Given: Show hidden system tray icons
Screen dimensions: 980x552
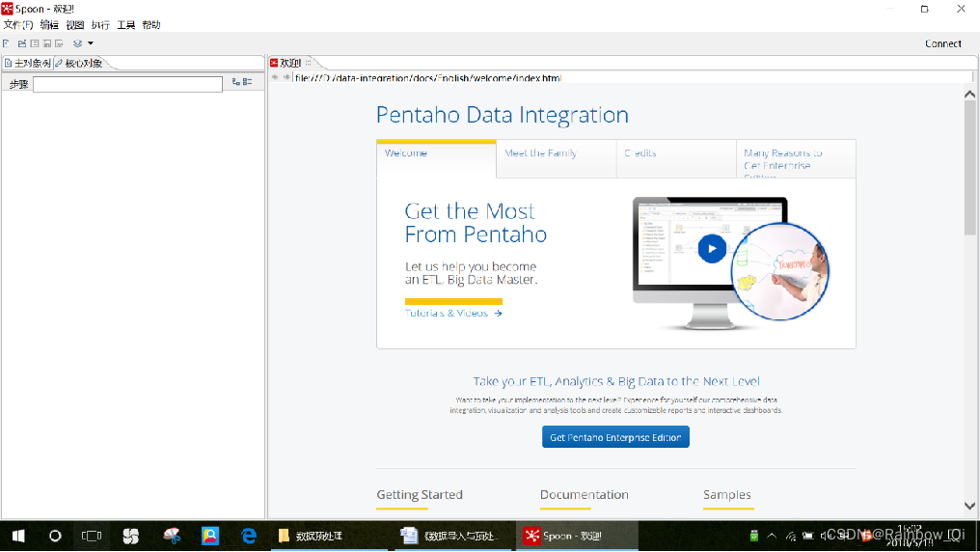Looking at the screenshot, I should tap(772, 536).
